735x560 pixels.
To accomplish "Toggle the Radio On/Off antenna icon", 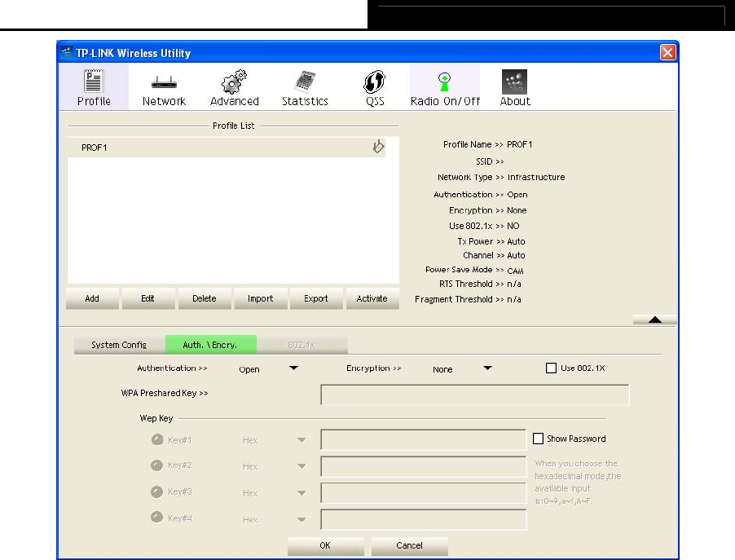I will point(444,82).
